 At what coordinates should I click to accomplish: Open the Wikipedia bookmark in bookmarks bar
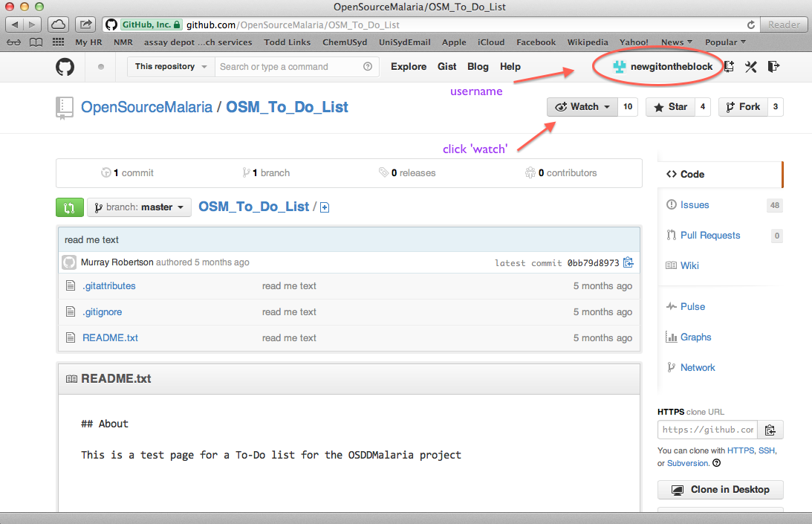pos(588,42)
